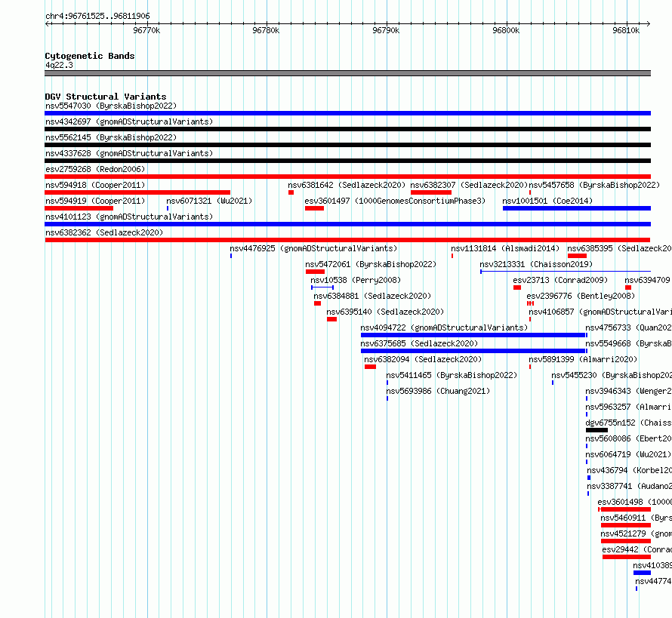Click esv3601497 (1000GenomesConsortiumPhase3) label
Screen dimensions: 672x618
click(x=395, y=201)
